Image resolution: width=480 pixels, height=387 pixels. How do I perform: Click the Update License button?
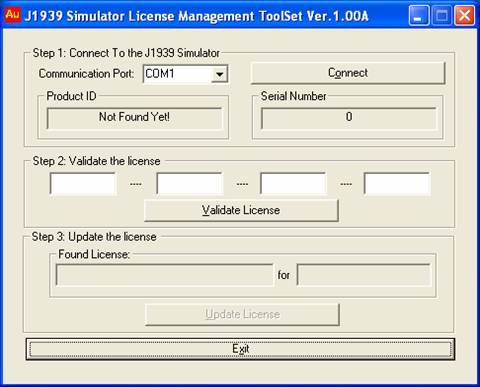(x=242, y=314)
